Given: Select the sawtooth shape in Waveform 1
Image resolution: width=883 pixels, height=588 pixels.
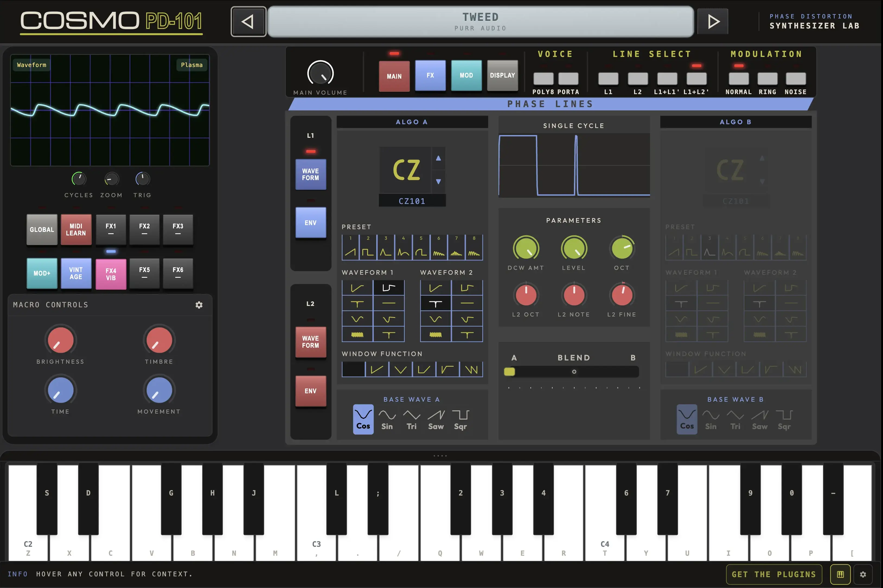Looking at the screenshot, I should point(357,287).
